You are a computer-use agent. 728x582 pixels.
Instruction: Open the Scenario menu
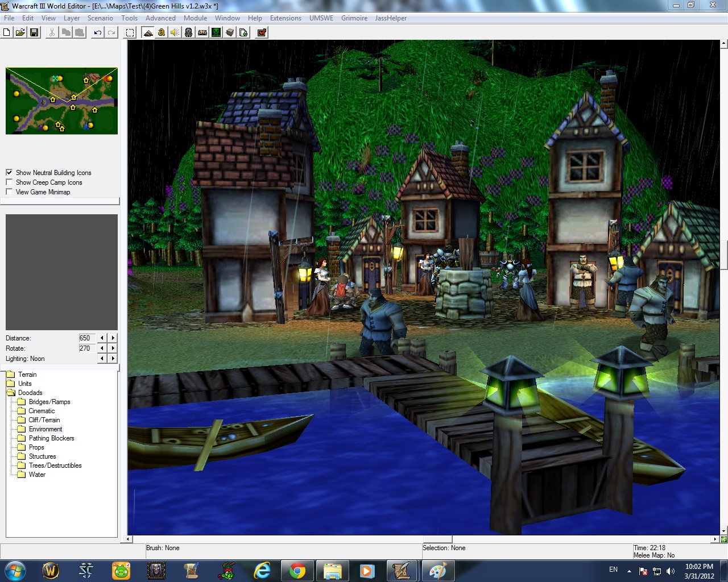[x=100, y=18]
